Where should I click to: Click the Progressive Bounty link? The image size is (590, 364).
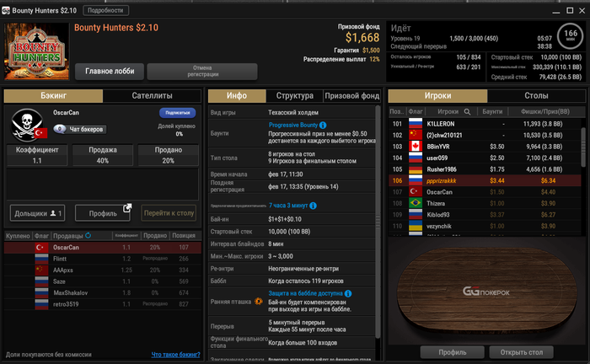293,126
